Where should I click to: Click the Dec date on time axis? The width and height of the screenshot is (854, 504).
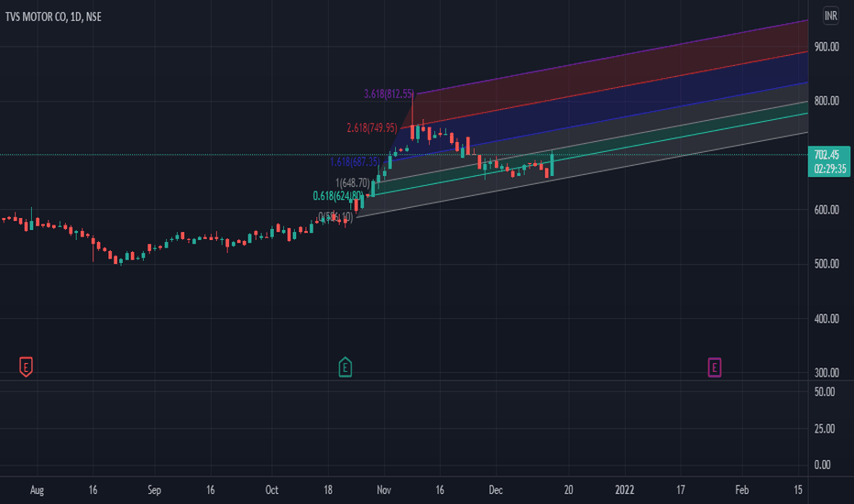(496, 490)
